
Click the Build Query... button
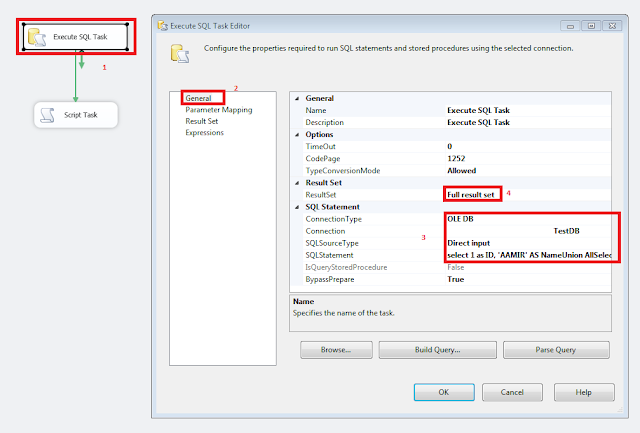[438, 350]
